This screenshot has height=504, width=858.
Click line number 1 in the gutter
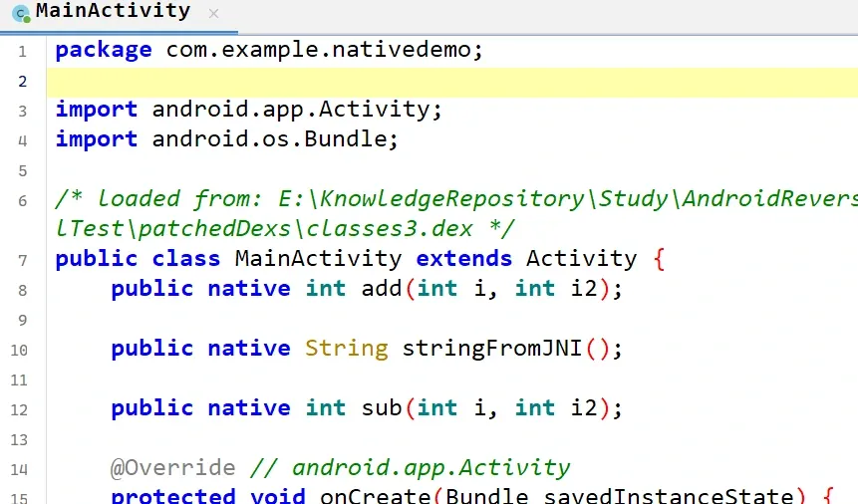(23, 52)
